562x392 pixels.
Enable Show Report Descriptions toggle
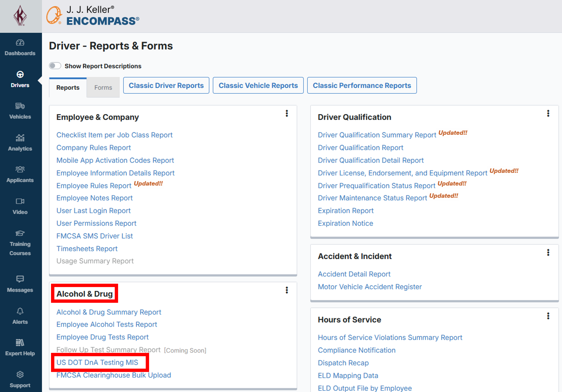point(55,66)
